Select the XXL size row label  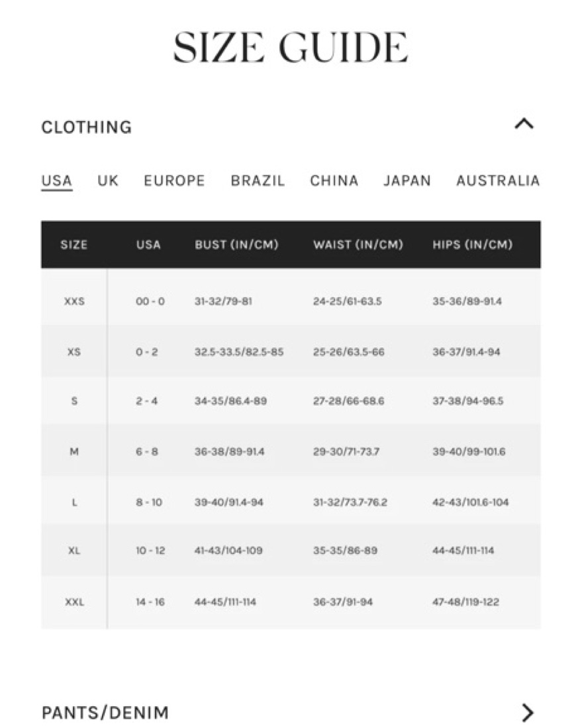pos(74,602)
